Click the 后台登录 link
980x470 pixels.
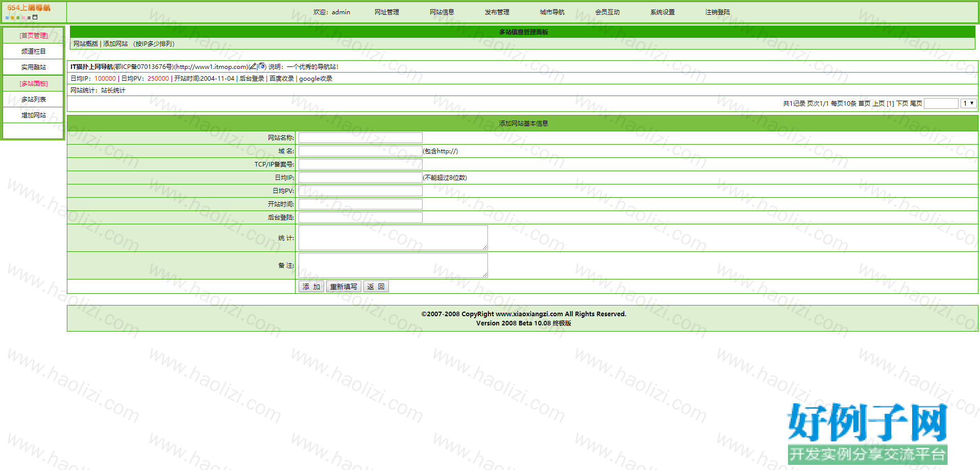252,79
